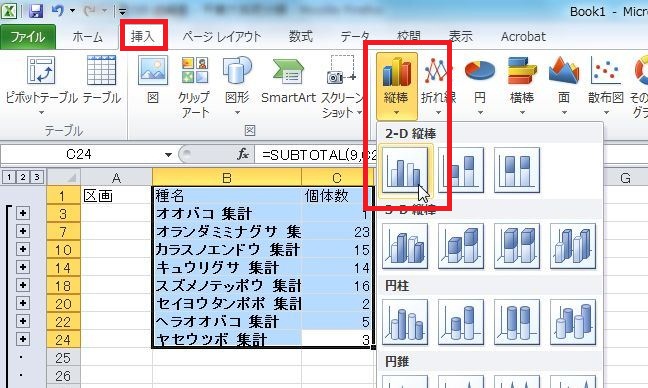Screen dimensions: 648x388
Task: Expand outline group at row 3
Action: tap(23, 213)
